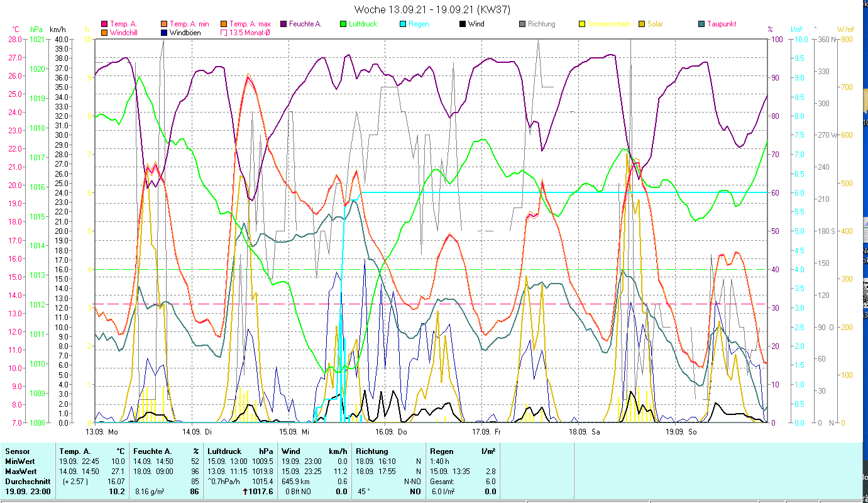Click the Richtung column header in the table
The height and width of the screenshot is (503, 868).
(372, 451)
